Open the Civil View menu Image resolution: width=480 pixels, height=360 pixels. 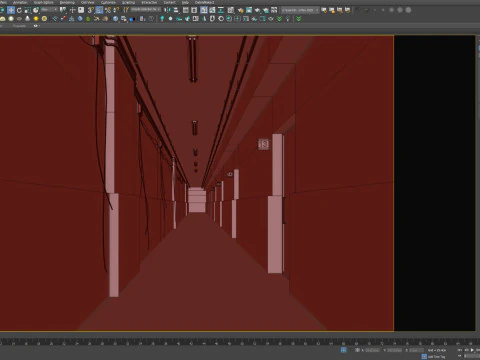coord(88,2)
